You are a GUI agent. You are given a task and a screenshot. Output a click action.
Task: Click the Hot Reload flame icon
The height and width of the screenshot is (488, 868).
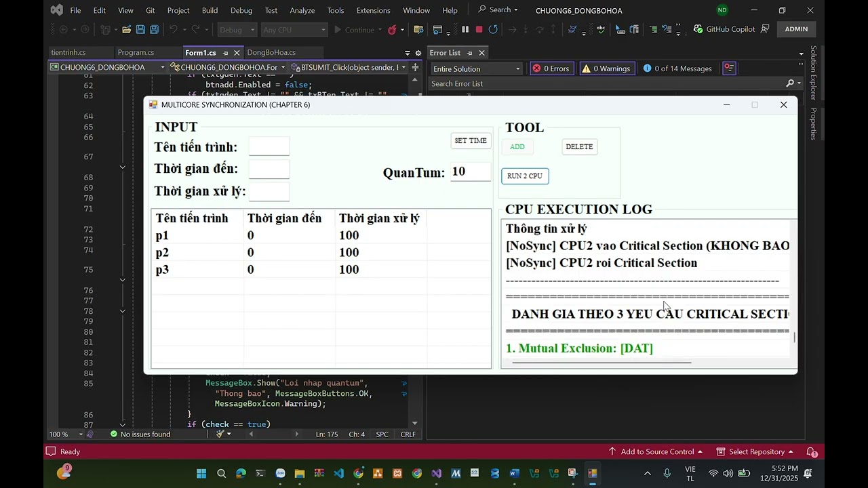(x=392, y=29)
